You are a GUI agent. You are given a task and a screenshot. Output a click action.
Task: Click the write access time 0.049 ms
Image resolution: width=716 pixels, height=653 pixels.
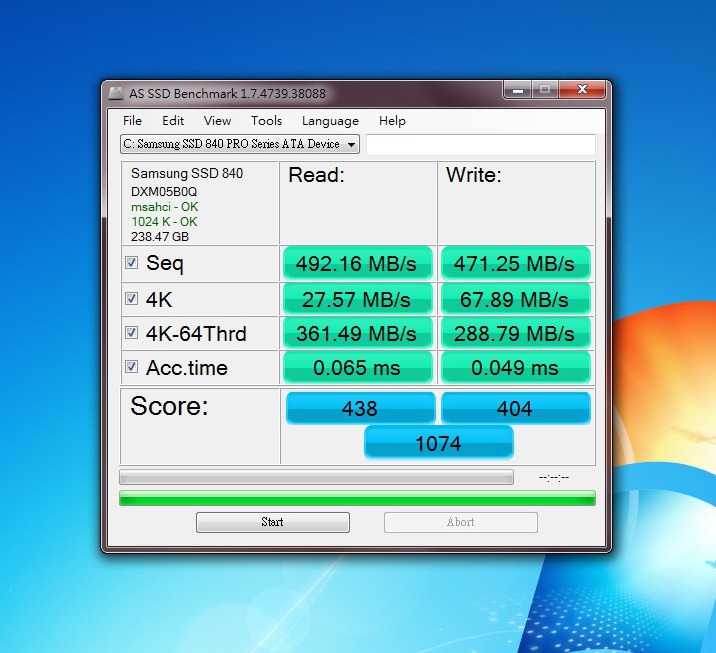click(516, 368)
